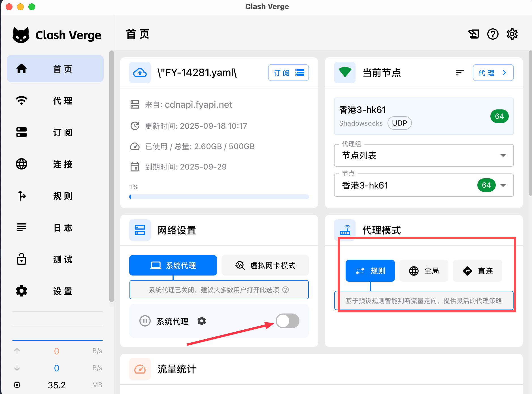
Task: Select the 香港3-hk61 Shadowsocks node card
Action: pos(424,116)
